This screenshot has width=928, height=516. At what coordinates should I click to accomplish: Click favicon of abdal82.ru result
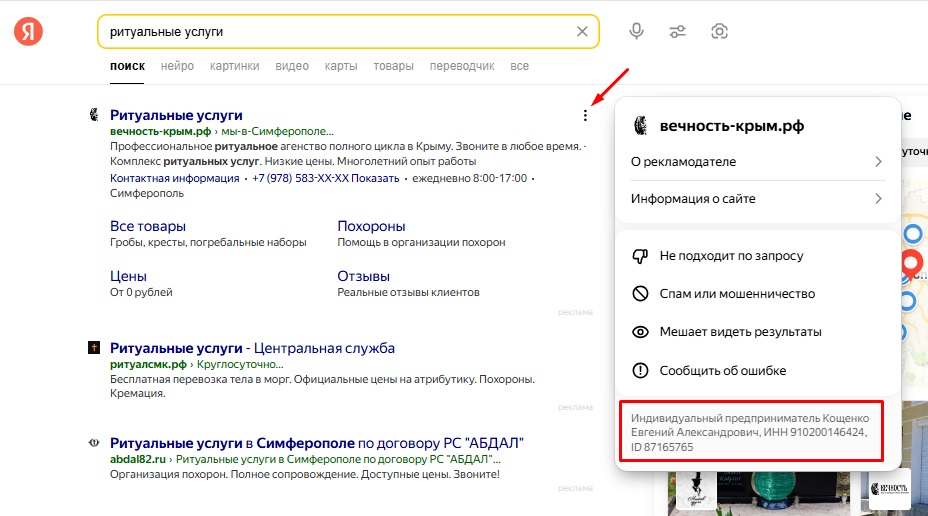point(94,443)
